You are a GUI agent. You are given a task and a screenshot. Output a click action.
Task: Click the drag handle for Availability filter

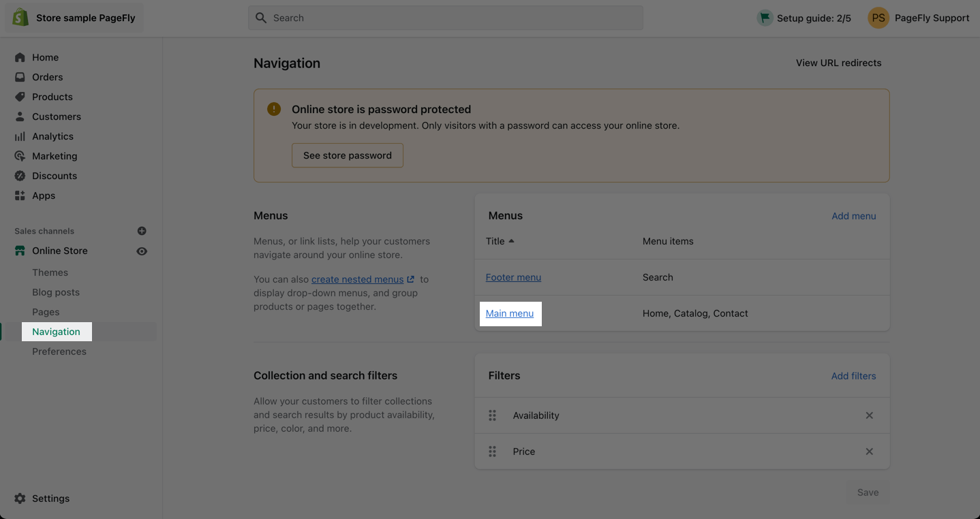492,415
